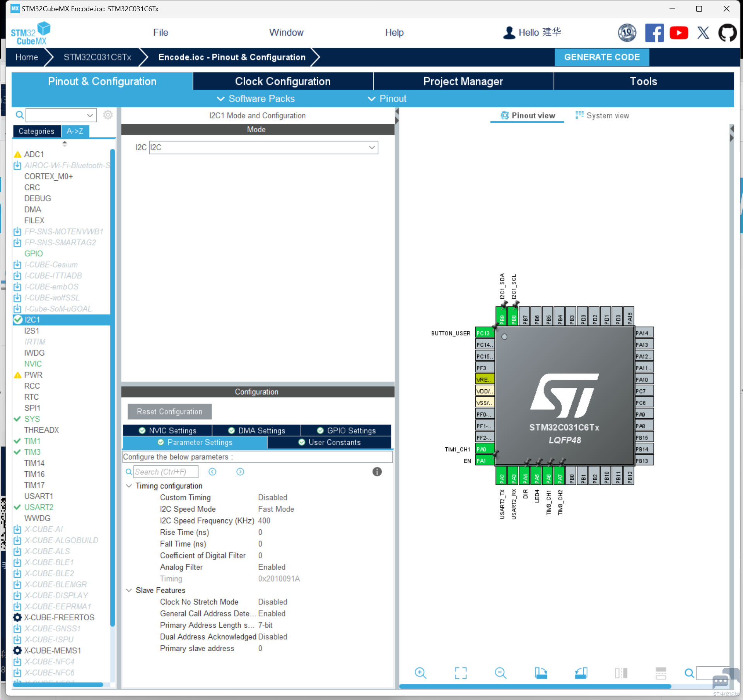Click the stacked rows icon in pinout toolbar
This screenshot has height=700, width=743.
[661, 673]
